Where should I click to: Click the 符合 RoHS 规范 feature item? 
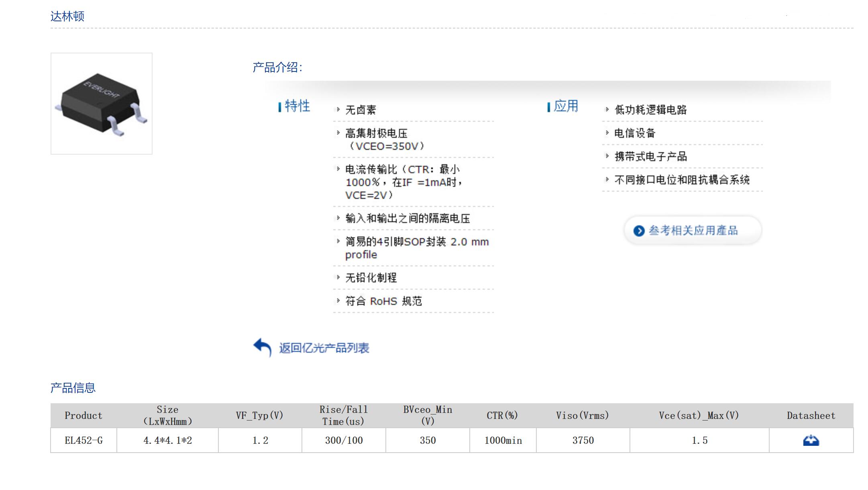(x=383, y=301)
